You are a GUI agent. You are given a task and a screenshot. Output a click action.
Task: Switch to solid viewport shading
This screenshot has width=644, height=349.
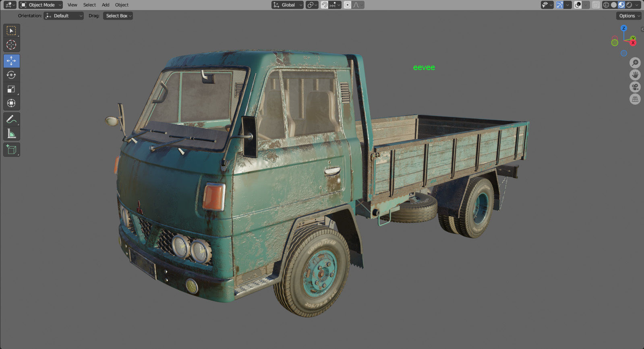pos(614,5)
